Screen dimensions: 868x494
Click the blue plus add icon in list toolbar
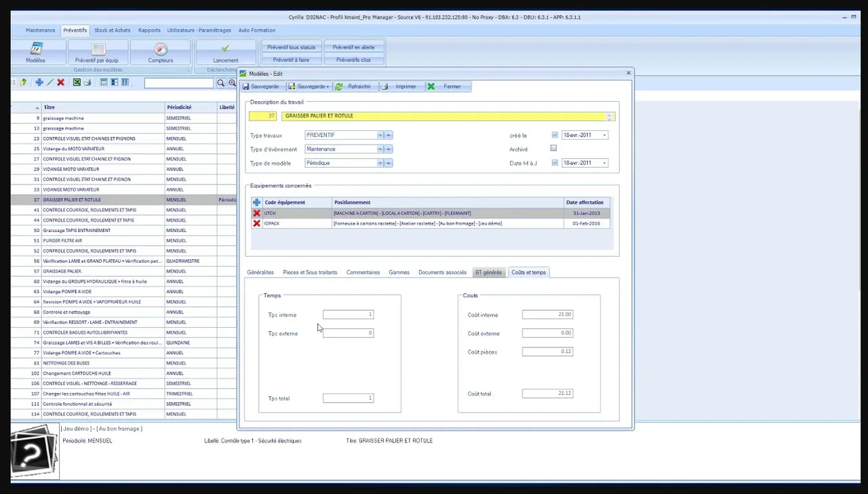(39, 83)
